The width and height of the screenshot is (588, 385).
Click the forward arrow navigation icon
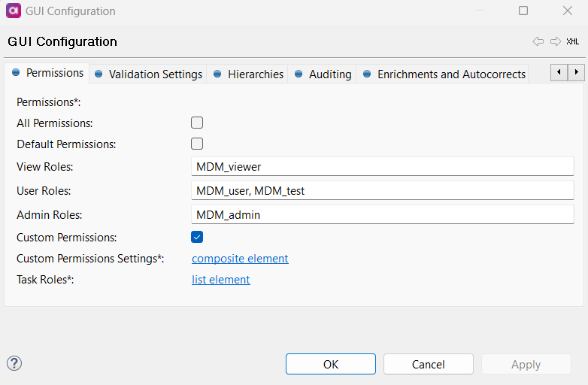[555, 42]
